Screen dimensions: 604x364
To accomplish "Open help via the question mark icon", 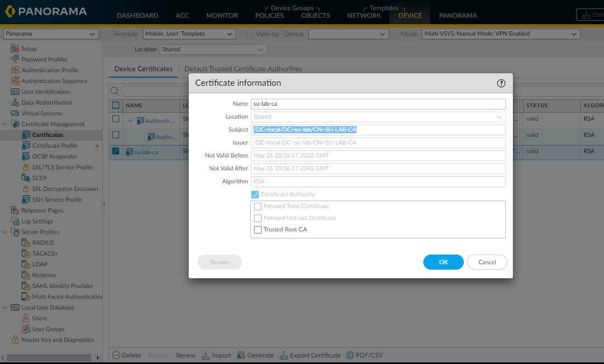I will point(500,83).
